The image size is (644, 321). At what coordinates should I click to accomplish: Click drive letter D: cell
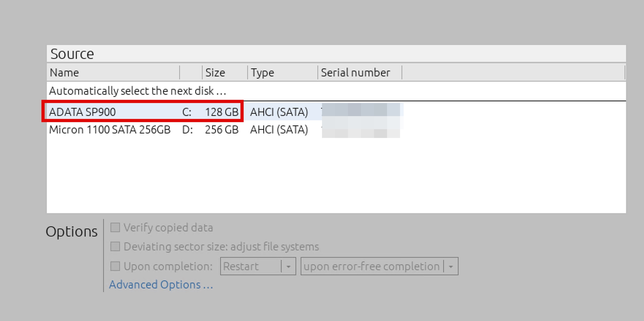tap(187, 129)
